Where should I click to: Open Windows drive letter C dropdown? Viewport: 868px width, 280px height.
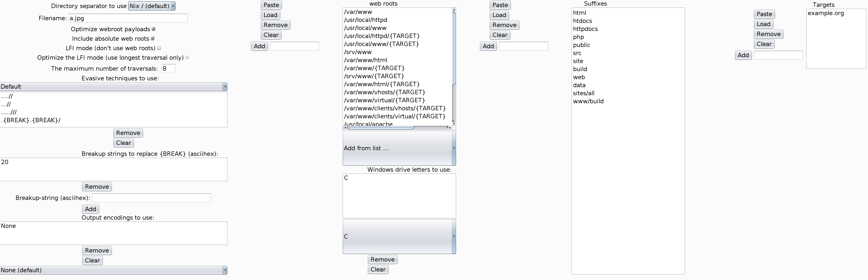[x=399, y=237]
